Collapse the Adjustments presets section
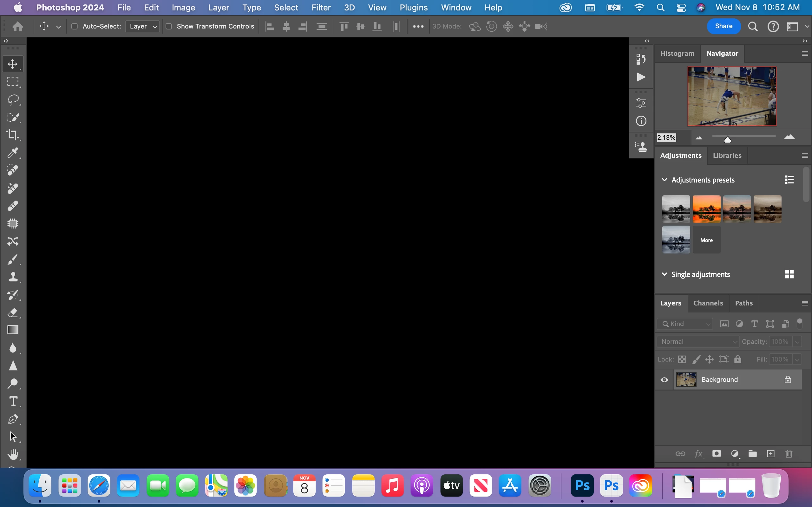 click(664, 180)
